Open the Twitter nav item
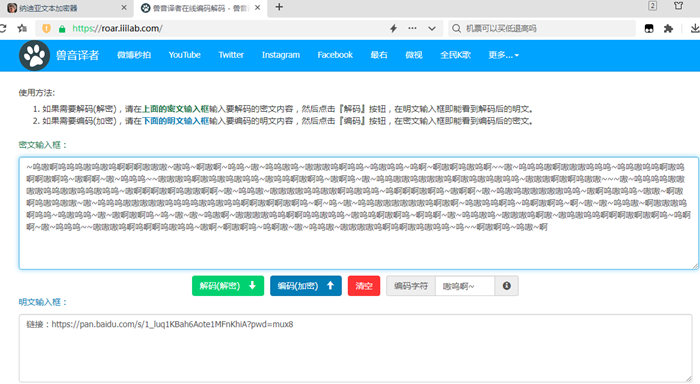Image resolution: width=700 pixels, height=384 pixels. (x=231, y=55)
